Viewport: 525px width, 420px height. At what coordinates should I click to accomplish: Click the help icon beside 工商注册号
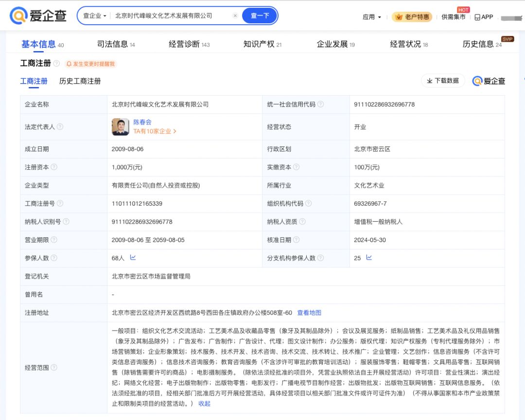(x=60, y=203)
